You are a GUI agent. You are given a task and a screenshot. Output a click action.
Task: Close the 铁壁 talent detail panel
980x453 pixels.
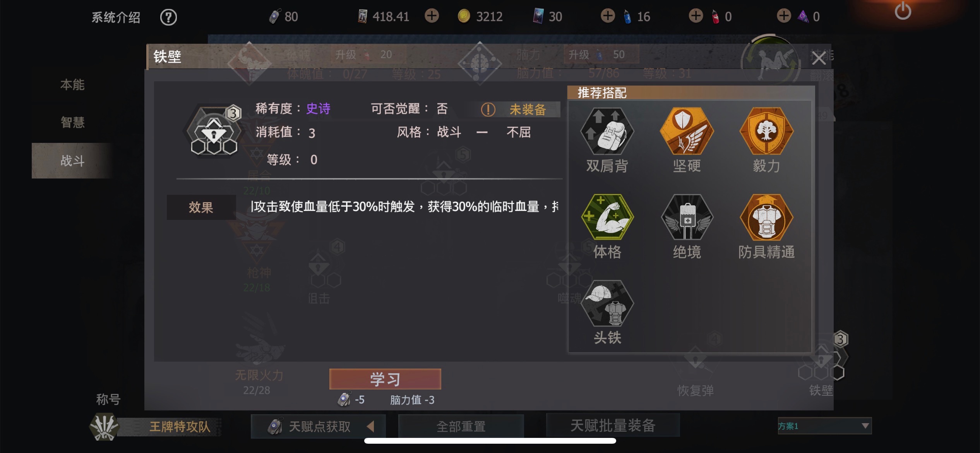coord(819,58)
